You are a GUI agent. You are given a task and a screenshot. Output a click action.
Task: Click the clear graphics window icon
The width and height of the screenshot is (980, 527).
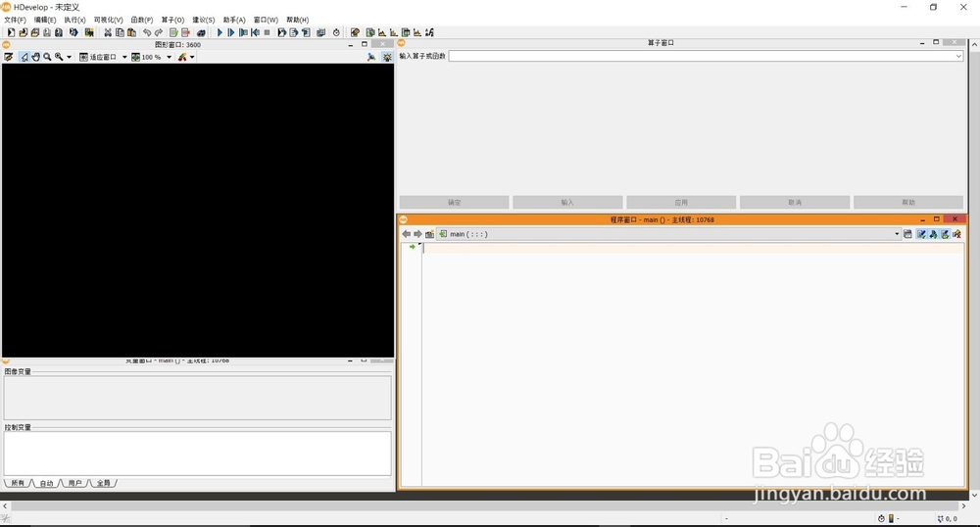(8, 57)
